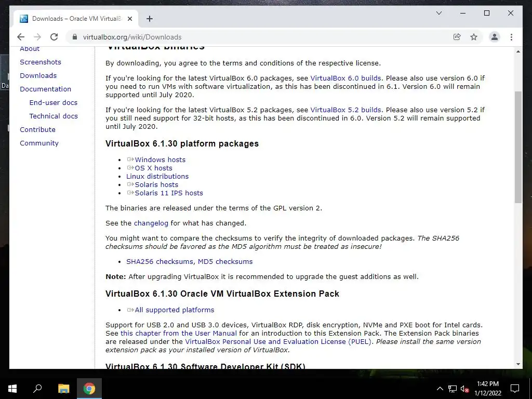This screenshot has height=399, width=532.
Task: Open the Windows Start menu
Action: click(12, 389)
